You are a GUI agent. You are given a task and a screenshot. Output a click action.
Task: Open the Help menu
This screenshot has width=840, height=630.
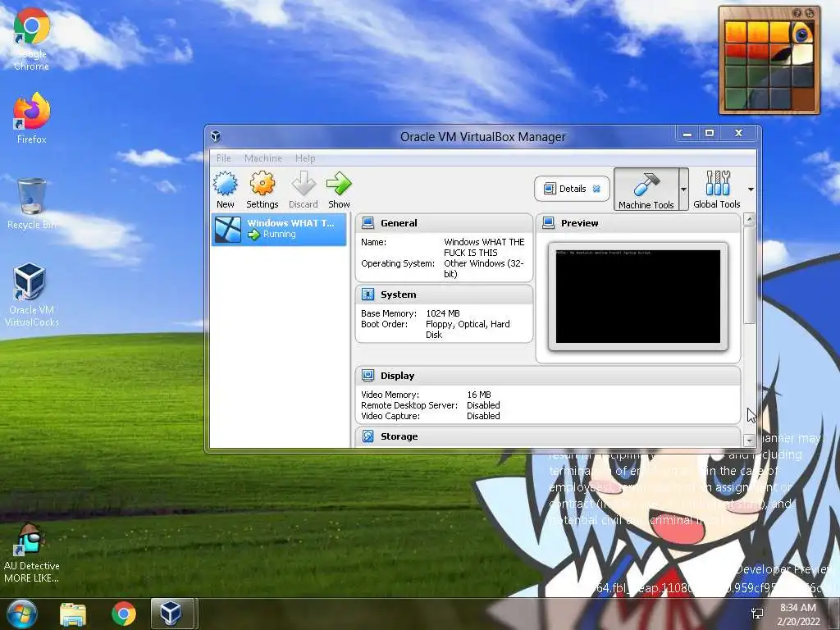305,158
